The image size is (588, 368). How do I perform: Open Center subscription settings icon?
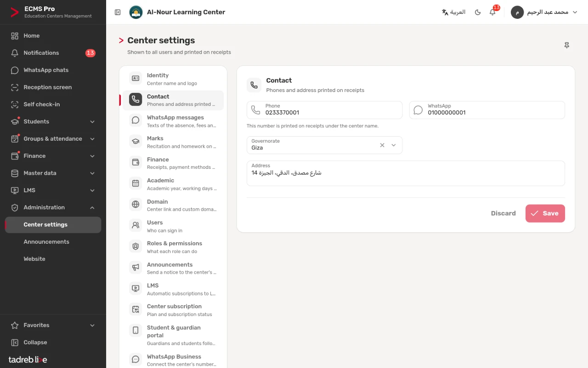coord(136,310)
